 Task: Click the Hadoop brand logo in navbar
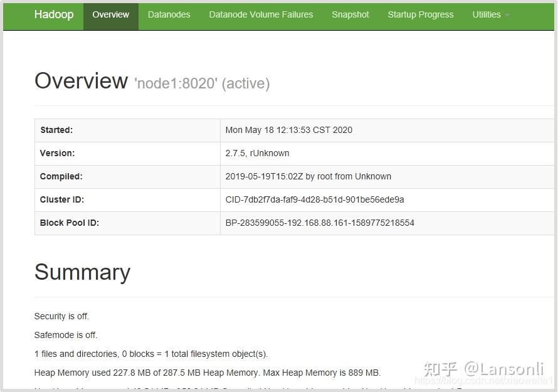(54, 14)
